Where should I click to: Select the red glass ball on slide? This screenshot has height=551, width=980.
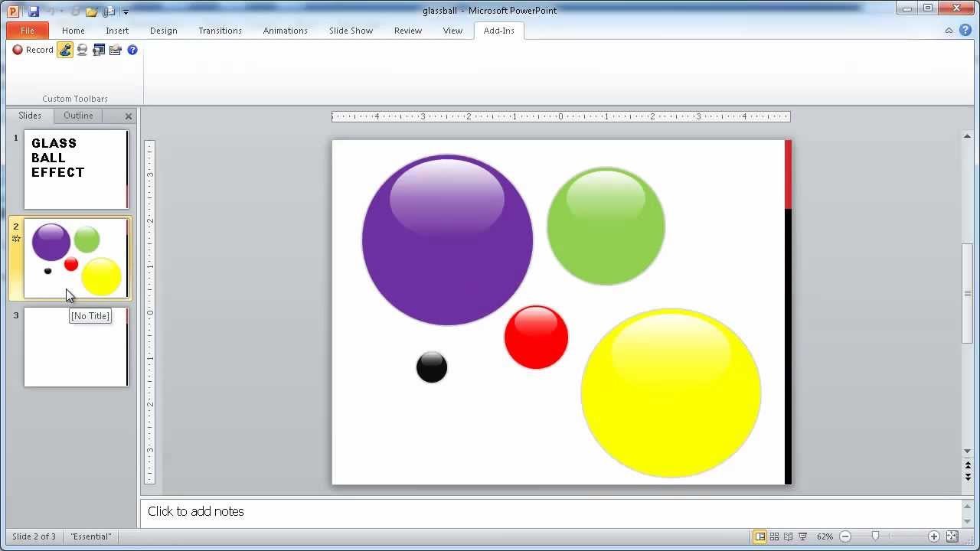tap(536, 337)
